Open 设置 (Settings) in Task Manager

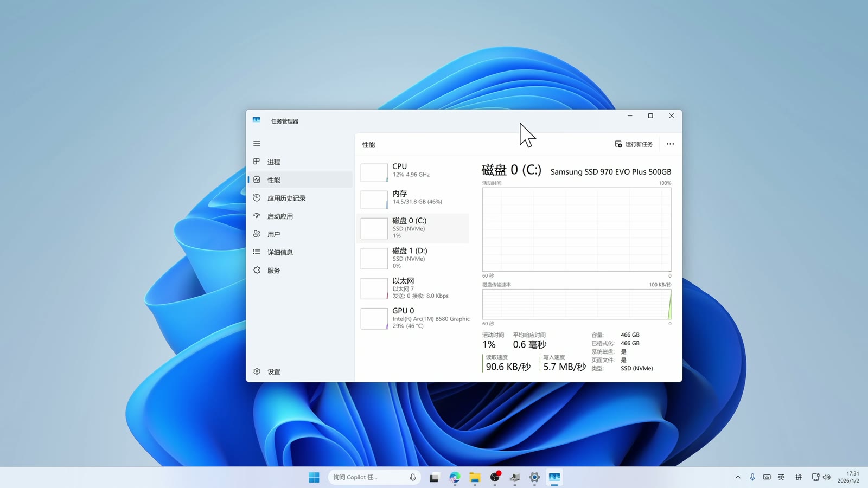pyautogui.click(x=300, y=371)
